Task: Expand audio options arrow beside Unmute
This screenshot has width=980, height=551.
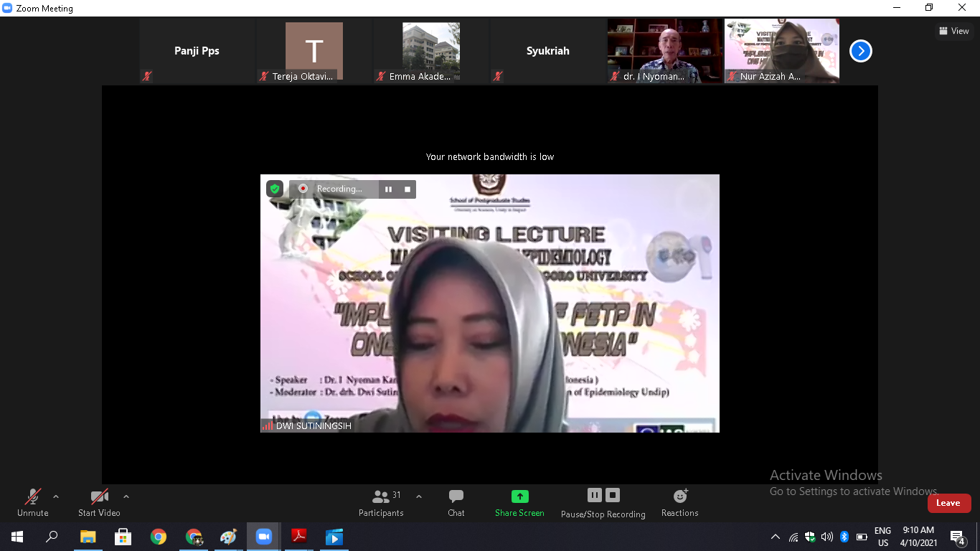Action: click(56, 496)
